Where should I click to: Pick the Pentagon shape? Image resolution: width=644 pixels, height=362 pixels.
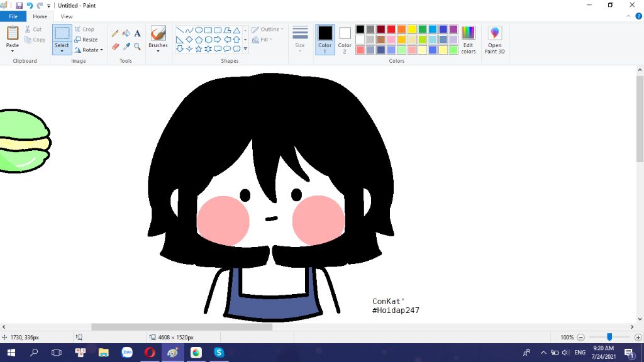198,40
